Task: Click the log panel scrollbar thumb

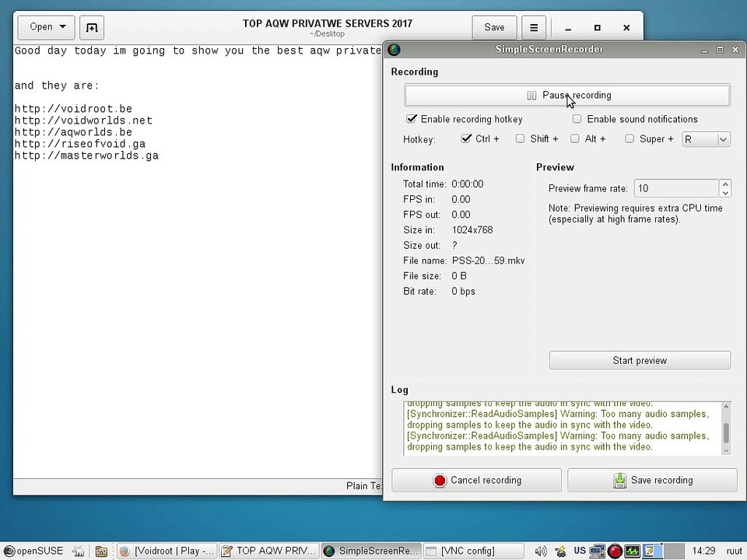Action: [x=726, y=432]
